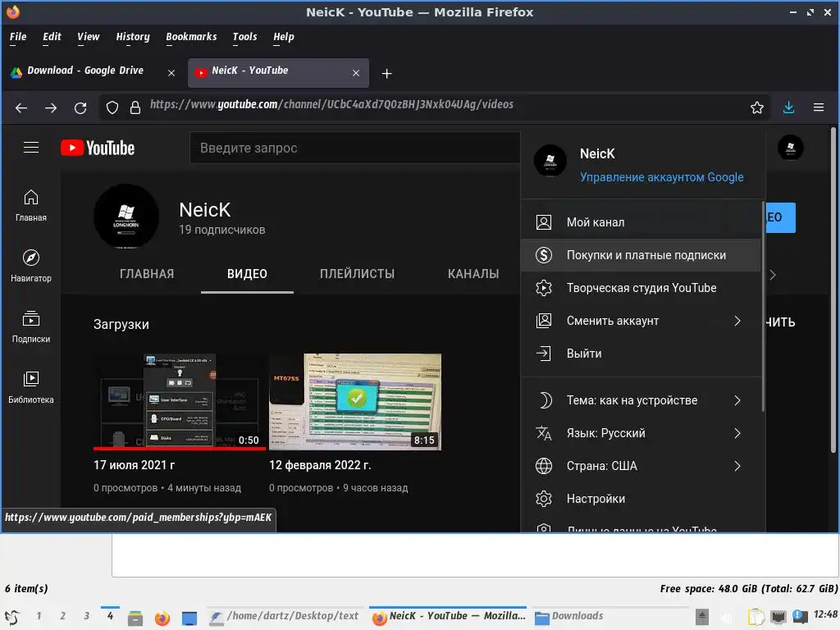Go forward using Firefox forward arrow
Screen dimensions: 840x630
click(x=51, y=107)
